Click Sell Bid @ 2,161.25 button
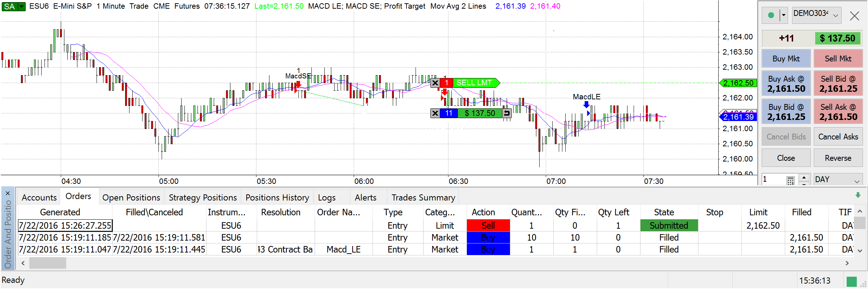868x289 pixels. pyautogui.click(x=838, y=83)
